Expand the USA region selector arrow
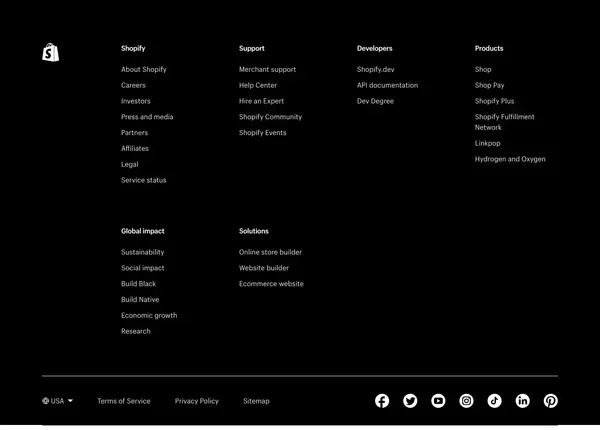Screen dimensions: 600x430 [70, 401]
